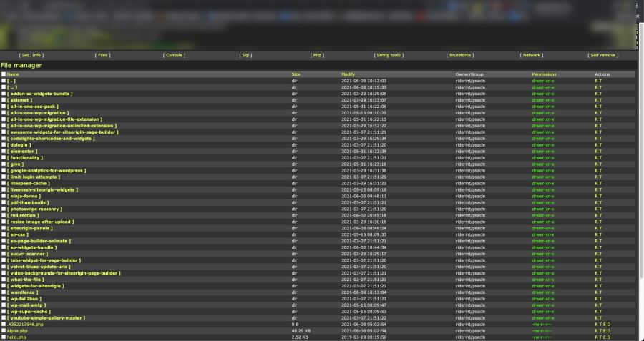
Task: Click the Permissions column header
Action: tap(544, 74)
